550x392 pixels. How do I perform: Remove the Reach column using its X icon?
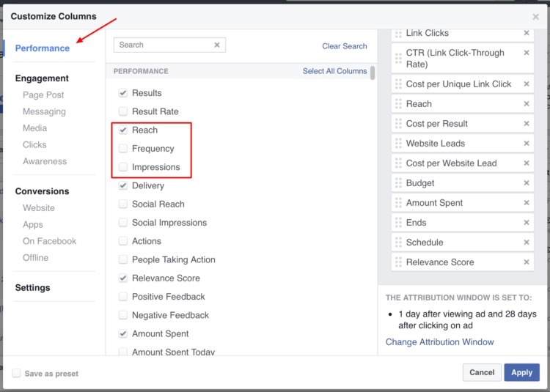pyautogui.click(x=527, y=104)
